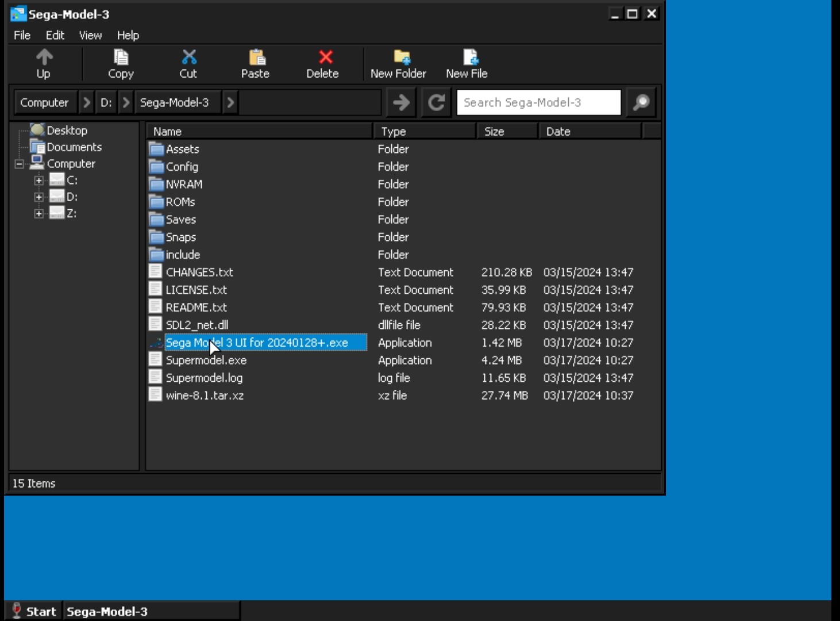840x621 pixels.
Task: Sort by the Type column header
Action: [425, 132]
